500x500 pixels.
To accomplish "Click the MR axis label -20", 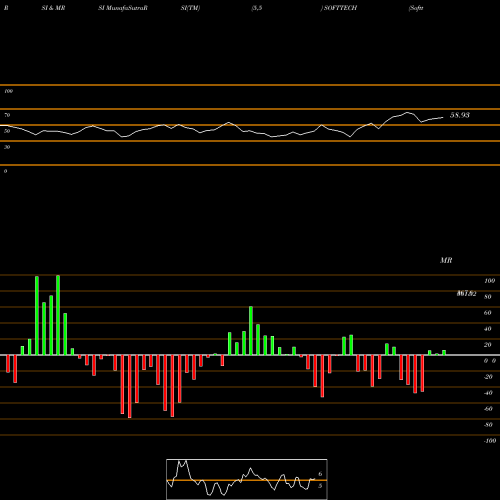I will [x=488, y=377].
